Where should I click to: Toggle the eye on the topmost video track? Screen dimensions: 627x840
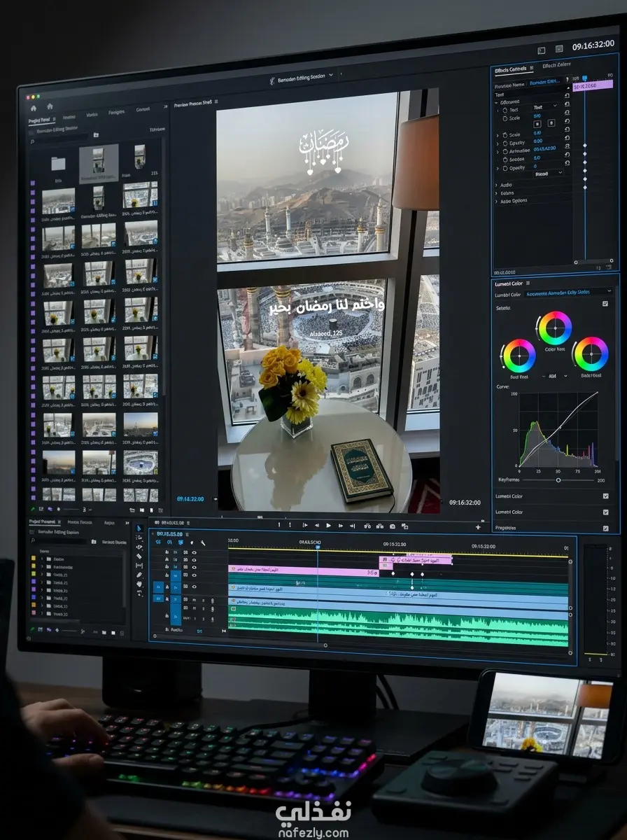194,552
